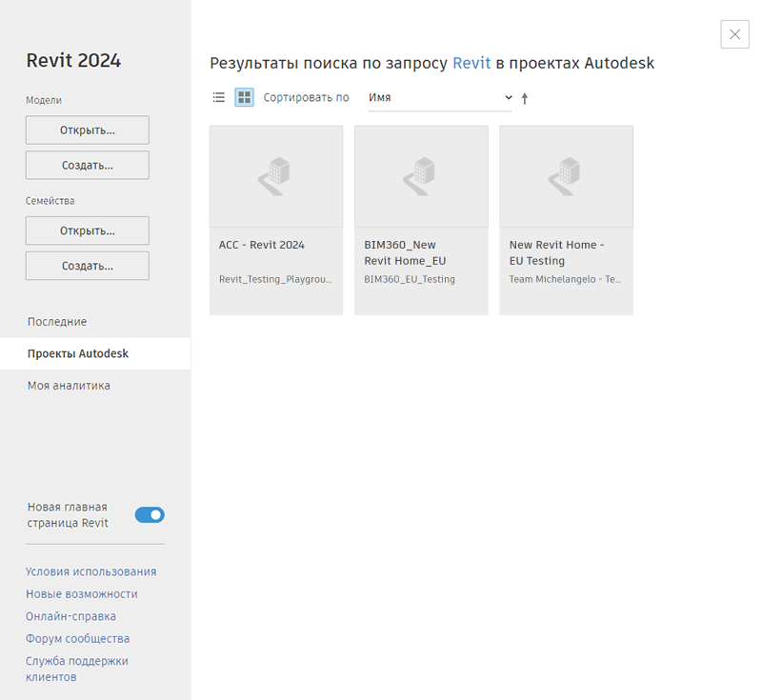
Task: Visit the Форум сообщества link
Action: pos(78,639)
